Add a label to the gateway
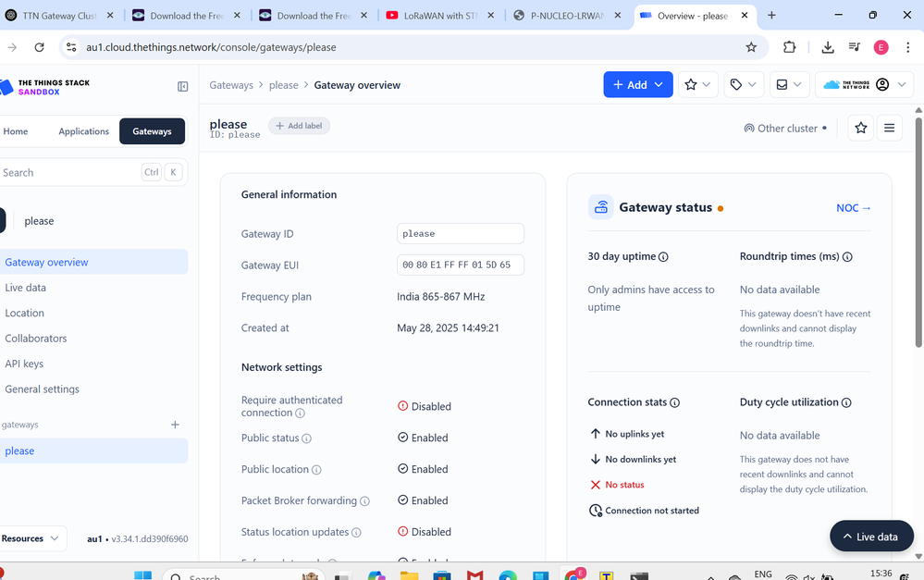The height and width of the screenshot is (580, 924). (299, 126)
